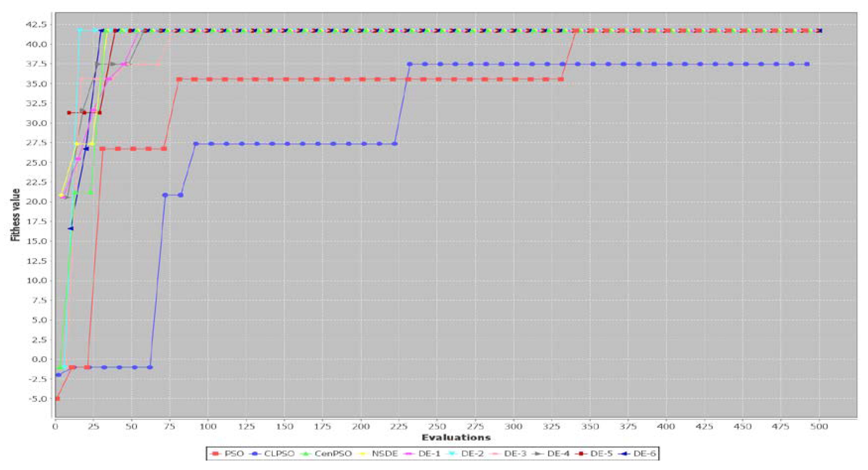Click the PSO red square legend marker
Image resolution: width=868 pixels, height=470 pixels.
(x=215, y=454)
